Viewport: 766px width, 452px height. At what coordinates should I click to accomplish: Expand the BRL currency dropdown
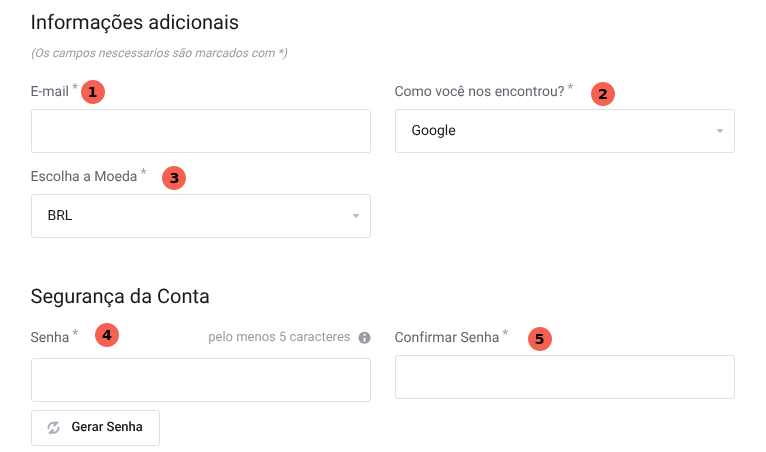[x=200, y=216]
